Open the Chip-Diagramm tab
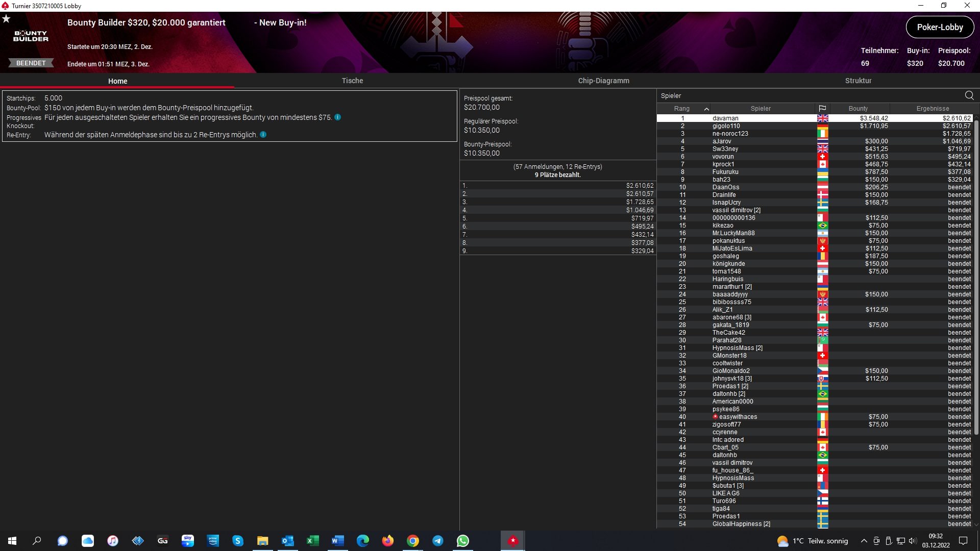 (x=603, y=81)
